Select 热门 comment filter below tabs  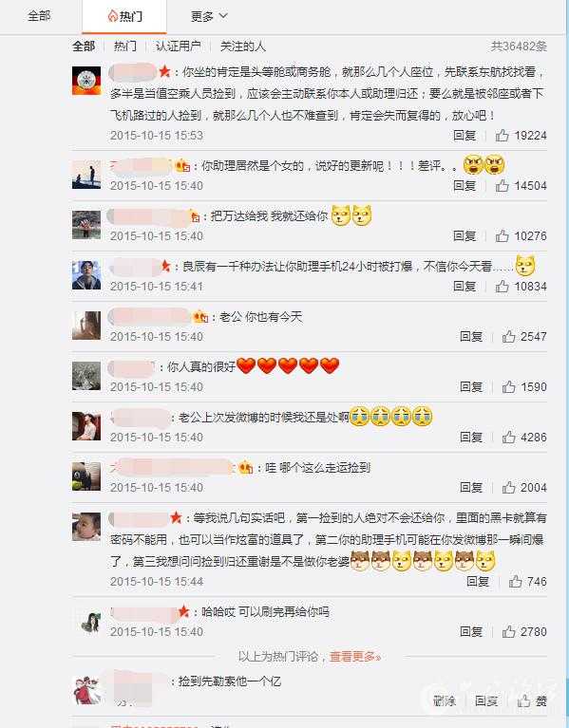pyautogui.click(x=125, y=47)
